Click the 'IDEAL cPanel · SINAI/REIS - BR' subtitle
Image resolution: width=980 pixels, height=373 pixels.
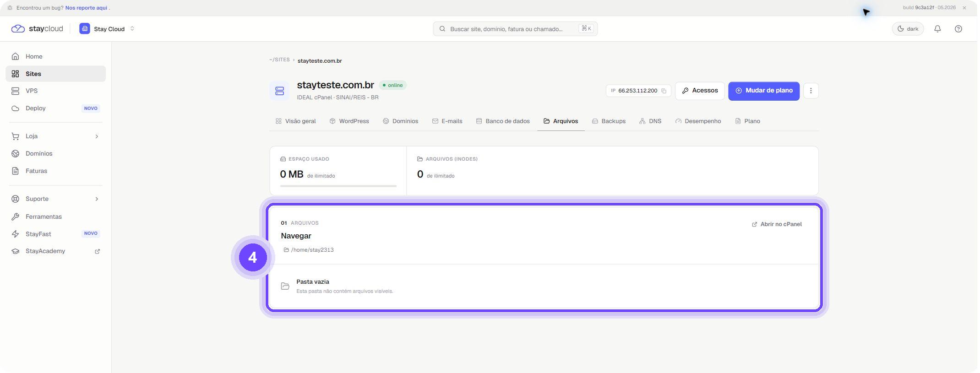338,97
